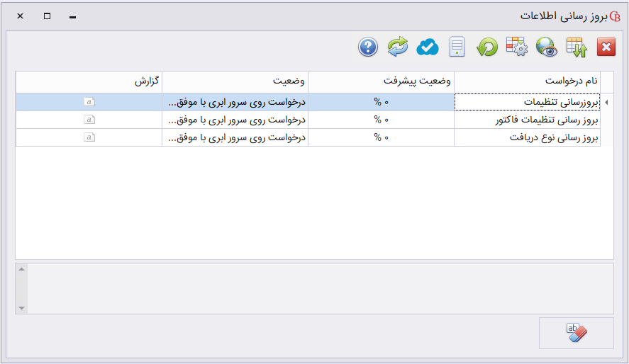Click the eraser clear button at bottom
Image resolution: width=629 pixels, height=364 pixels.
click(x=576, y=333)
